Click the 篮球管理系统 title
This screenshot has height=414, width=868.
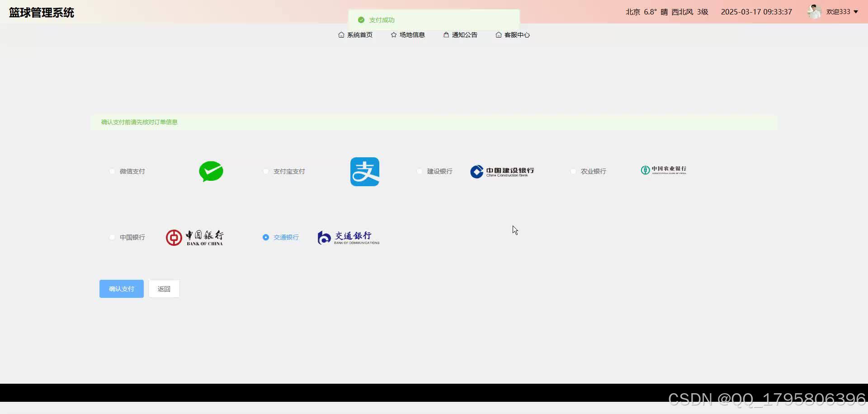(42, 13)
